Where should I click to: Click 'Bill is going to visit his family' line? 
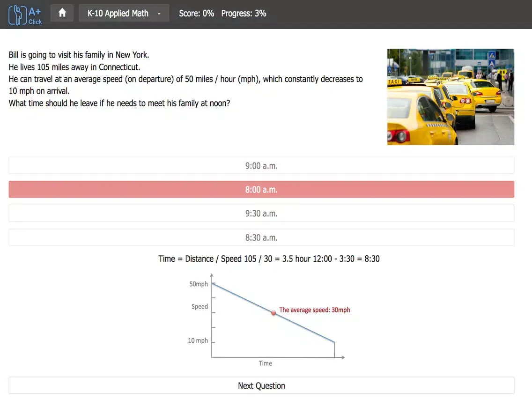point(79,55)
